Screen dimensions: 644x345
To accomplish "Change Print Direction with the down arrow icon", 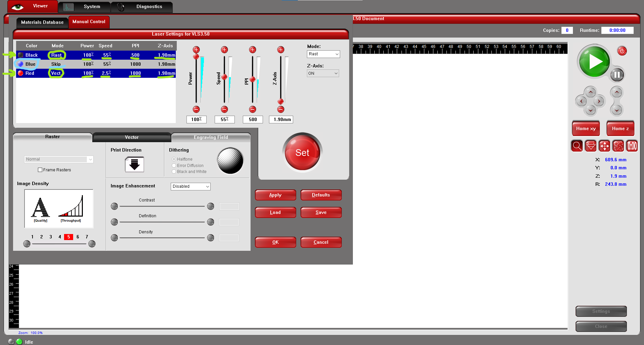I will [135, 164].
